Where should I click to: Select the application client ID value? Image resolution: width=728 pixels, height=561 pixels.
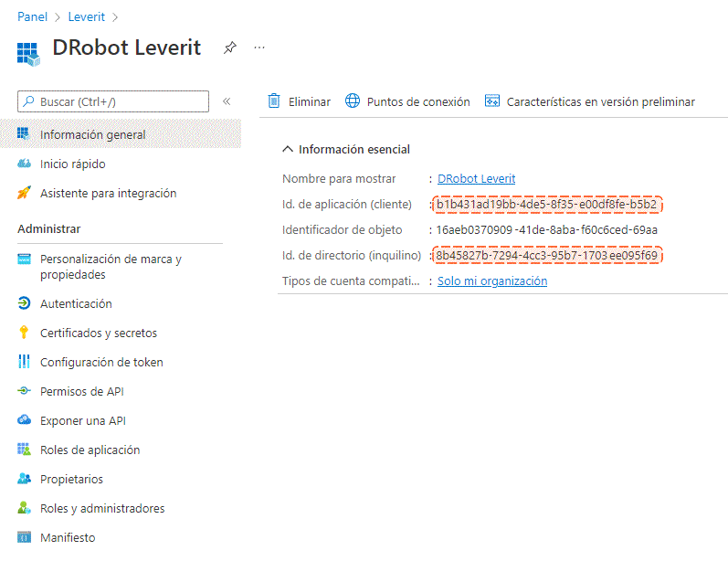(547, 205)
